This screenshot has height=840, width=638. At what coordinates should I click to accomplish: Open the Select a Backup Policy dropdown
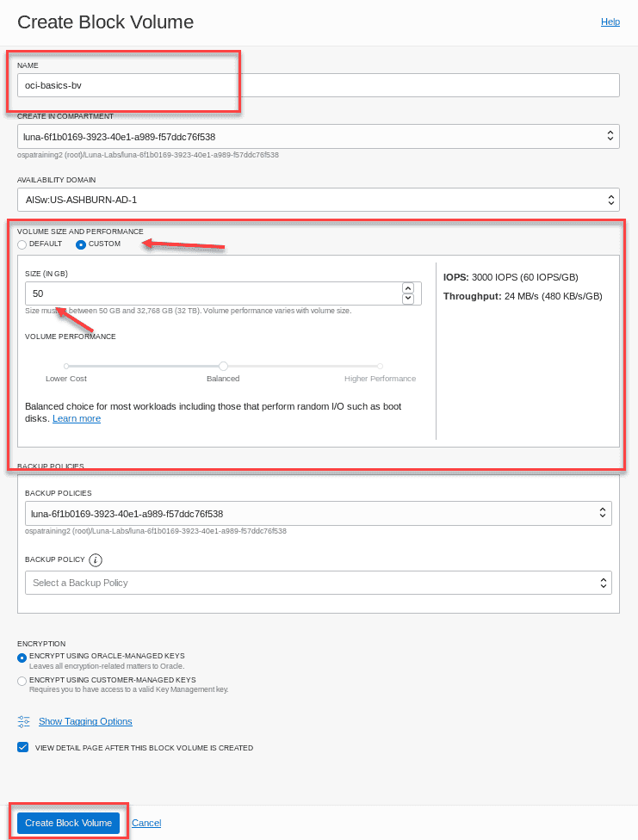coord(319,583)
